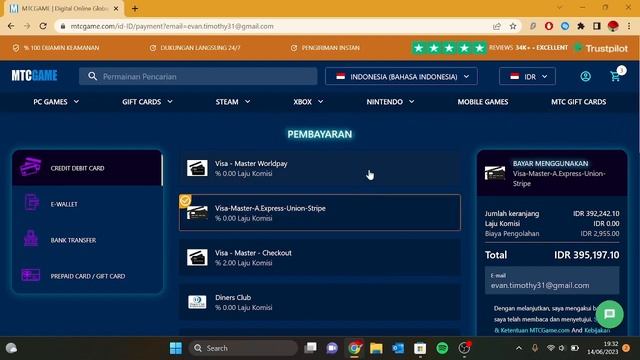Image resolution: width=640 pixels, height=360 pixels.
Task: Open the MOBILE GAMES menu item
Action: point(482,102)
